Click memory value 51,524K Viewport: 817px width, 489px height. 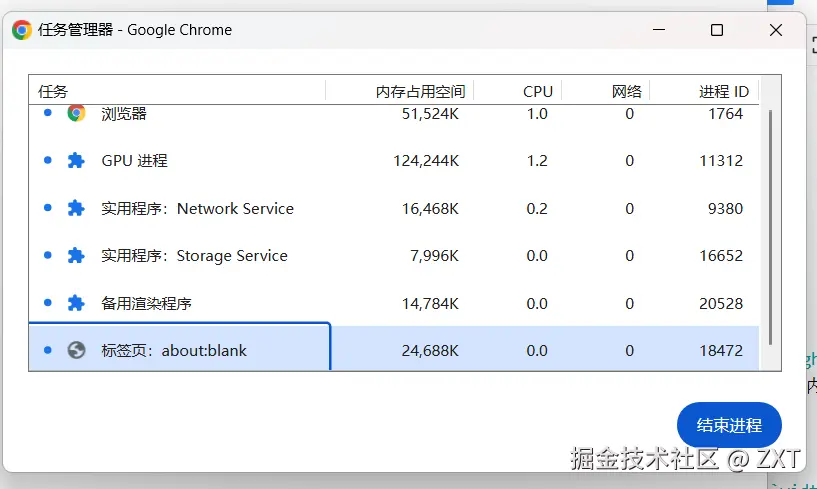[x=430, y=114]
